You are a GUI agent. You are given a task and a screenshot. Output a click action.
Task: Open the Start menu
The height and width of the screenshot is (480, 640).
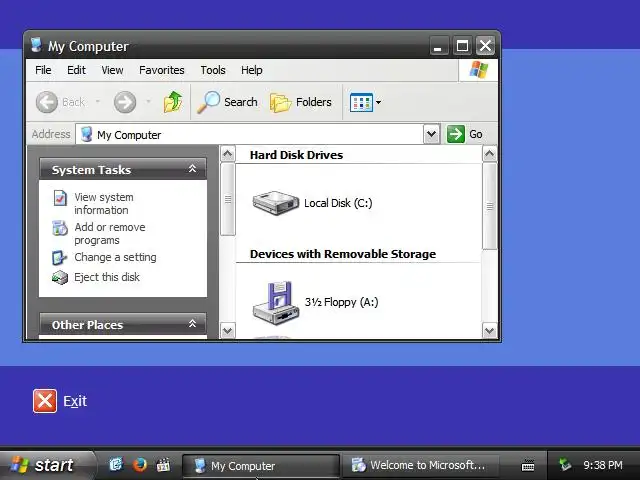tap(47, 465)
